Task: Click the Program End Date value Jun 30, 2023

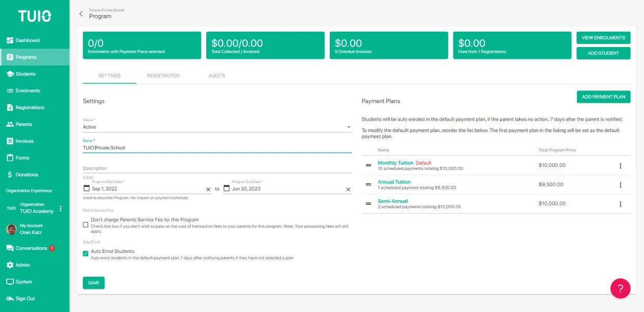Action: click(246, 189)
